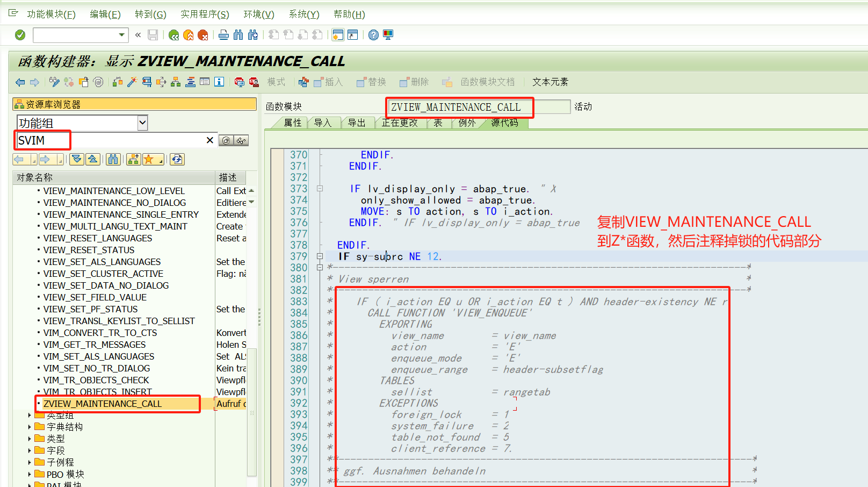
Task: Expand the 类型 folder
Action: [x=30, y=439]
